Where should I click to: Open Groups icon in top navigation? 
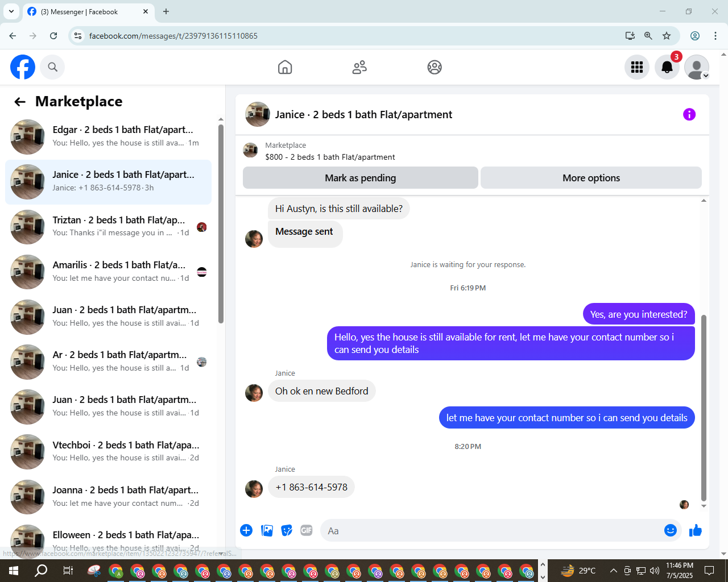[x=435, y=67]
